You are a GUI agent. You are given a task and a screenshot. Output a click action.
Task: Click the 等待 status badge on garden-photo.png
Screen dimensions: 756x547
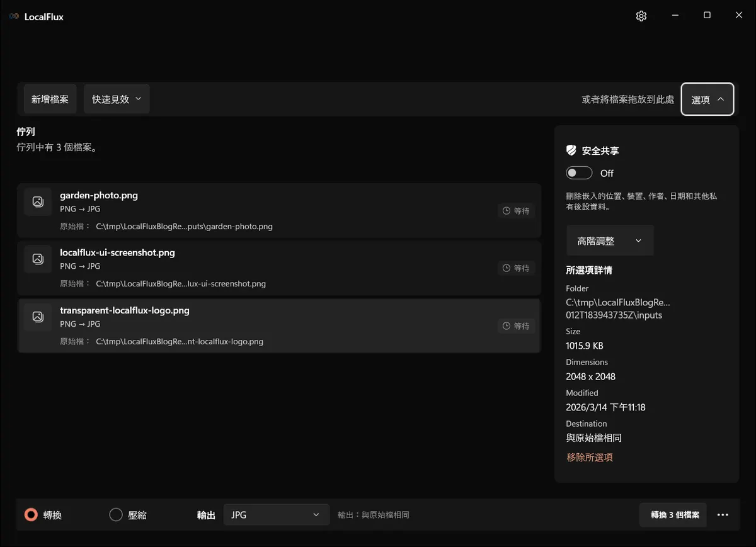[x=516, y=211]
